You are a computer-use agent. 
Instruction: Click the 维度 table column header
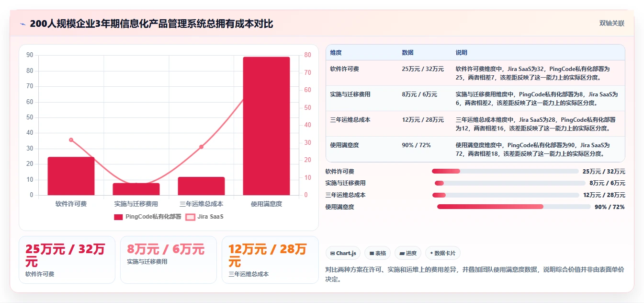point(336,53)
